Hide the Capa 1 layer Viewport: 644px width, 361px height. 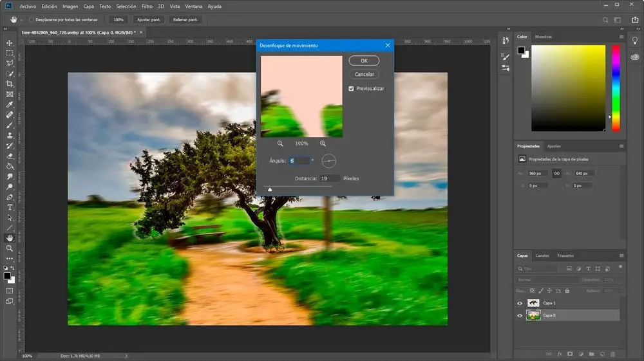pyautogui.click(x=520, y=303)
